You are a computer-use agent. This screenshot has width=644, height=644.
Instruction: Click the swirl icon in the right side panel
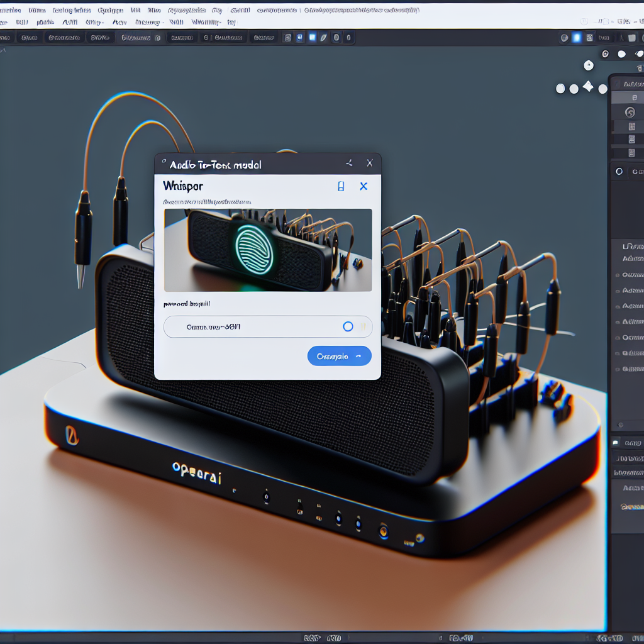coord(630,112)
